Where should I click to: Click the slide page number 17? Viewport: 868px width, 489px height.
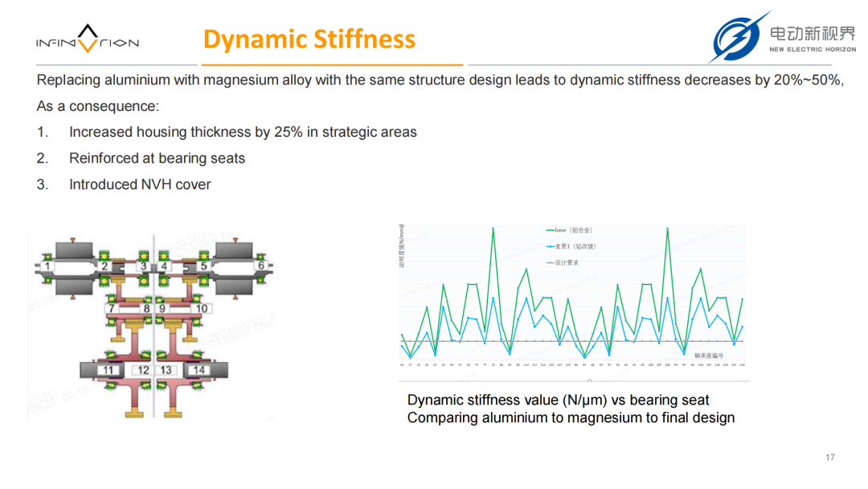[830, 458]
